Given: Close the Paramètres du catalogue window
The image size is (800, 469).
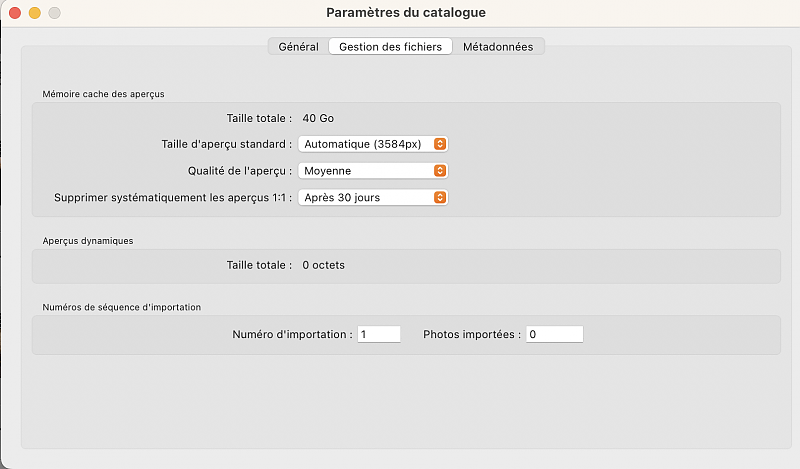Looking at the screenshot, I should tap(15, 13).
